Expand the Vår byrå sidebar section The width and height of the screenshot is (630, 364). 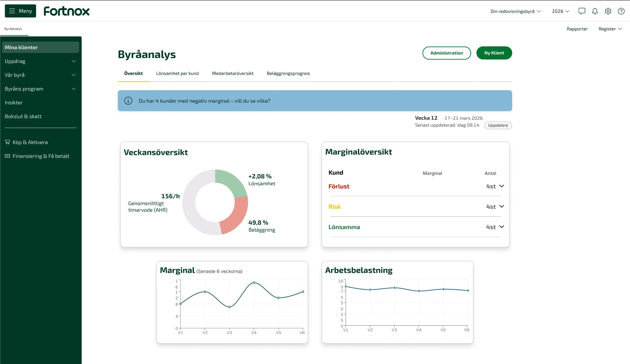tap(40, 75)
